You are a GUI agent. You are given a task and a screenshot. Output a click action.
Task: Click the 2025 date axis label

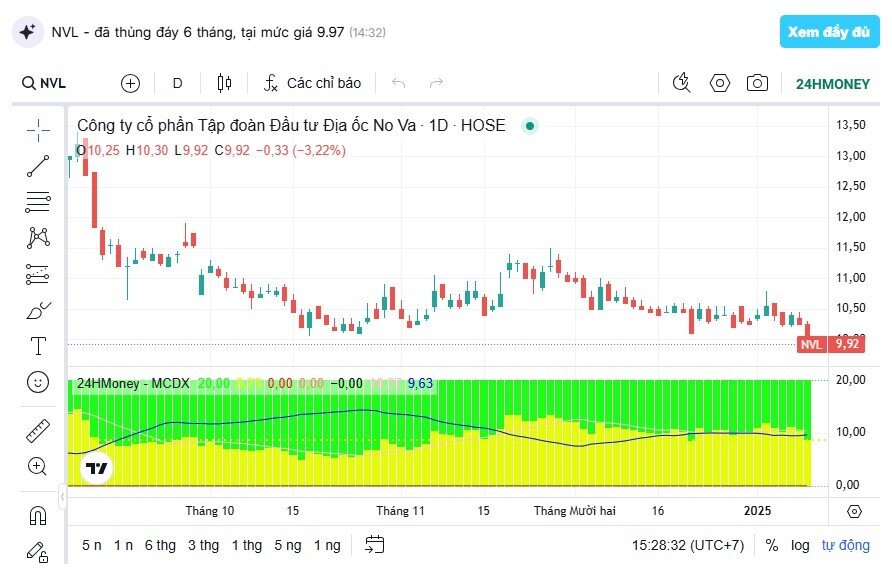click(x=757, y=511)
